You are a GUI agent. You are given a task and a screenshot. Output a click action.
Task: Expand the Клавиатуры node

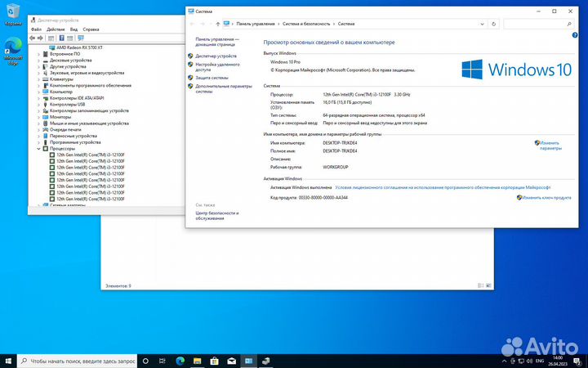38,79
